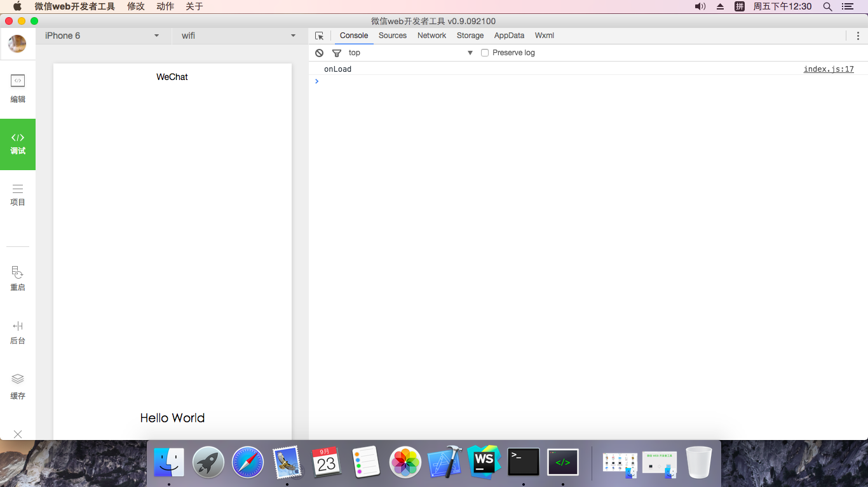Switch to the Storage tab
The height and width of the screenshot is (487, 868).
470,36
